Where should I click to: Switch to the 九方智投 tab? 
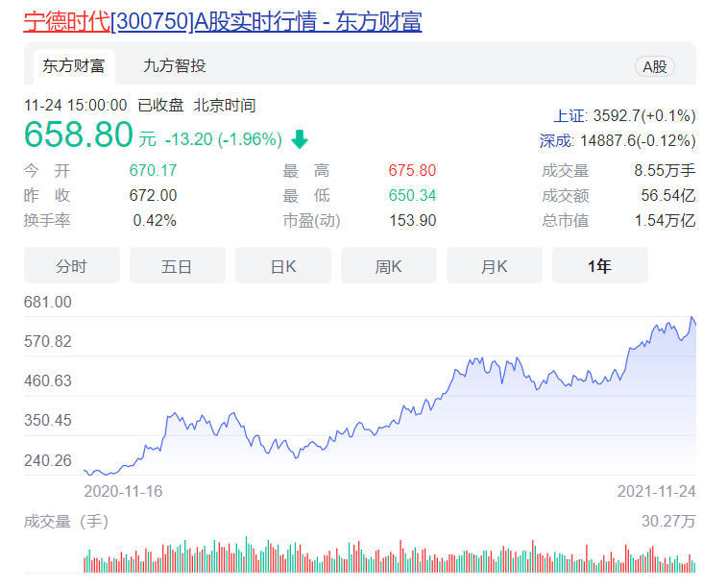pyautogui.click(x=175, y=66)
